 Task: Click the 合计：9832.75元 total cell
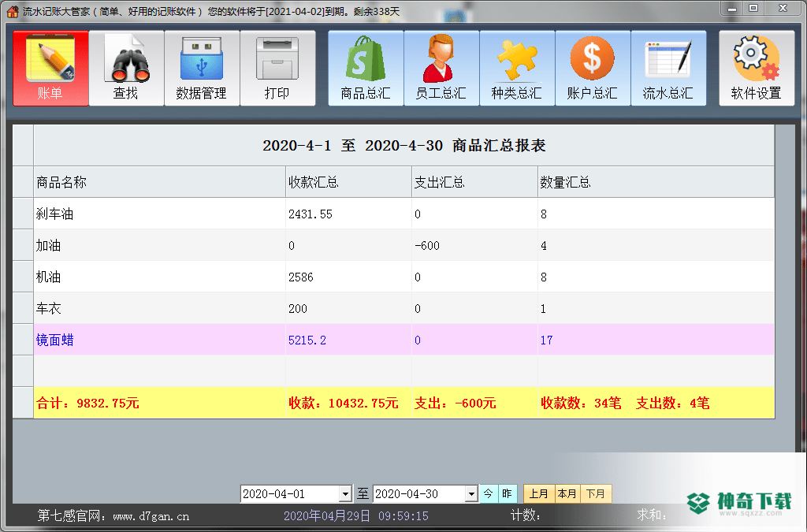tap(159, 403)
